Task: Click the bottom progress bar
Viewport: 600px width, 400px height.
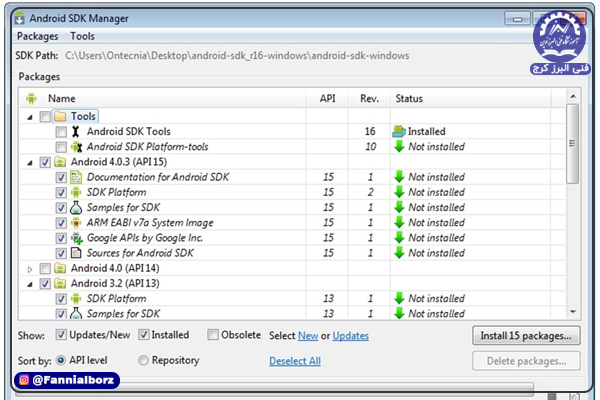Action: (275, 387)
